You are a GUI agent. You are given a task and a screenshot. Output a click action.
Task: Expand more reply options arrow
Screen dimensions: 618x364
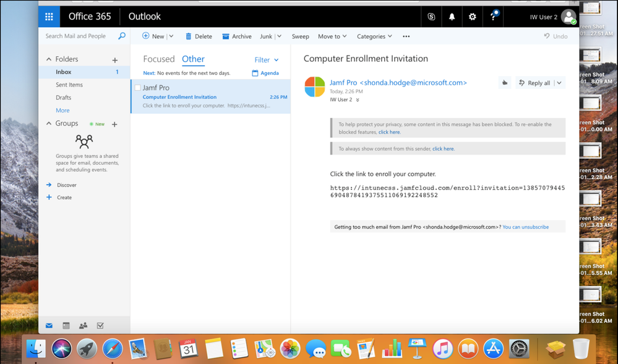[x=559, y=83]
